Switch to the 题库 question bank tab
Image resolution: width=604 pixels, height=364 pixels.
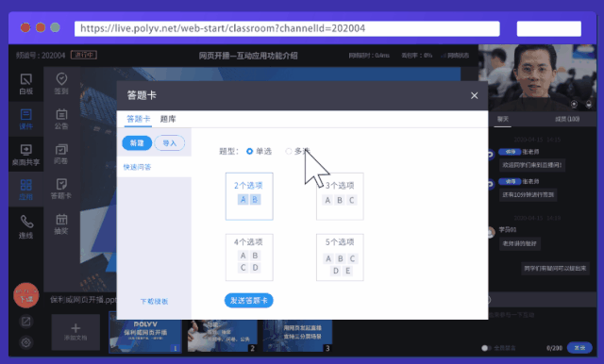168,119
